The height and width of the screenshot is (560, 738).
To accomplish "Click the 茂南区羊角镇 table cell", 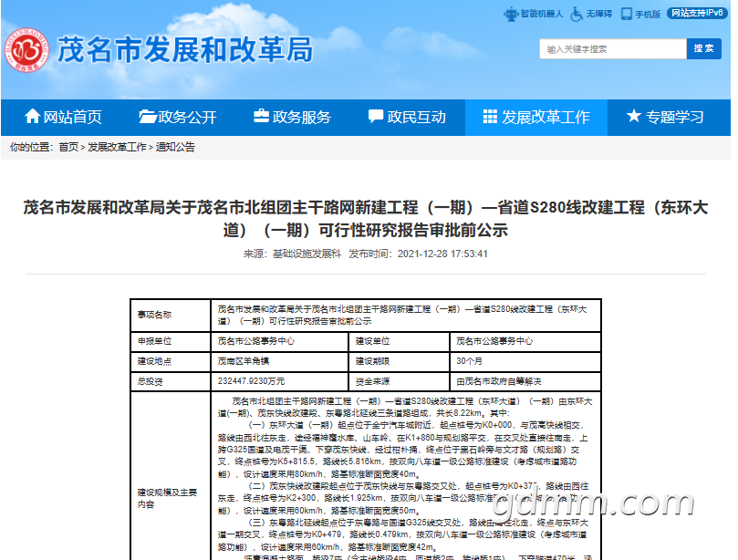I will point(279,361).
